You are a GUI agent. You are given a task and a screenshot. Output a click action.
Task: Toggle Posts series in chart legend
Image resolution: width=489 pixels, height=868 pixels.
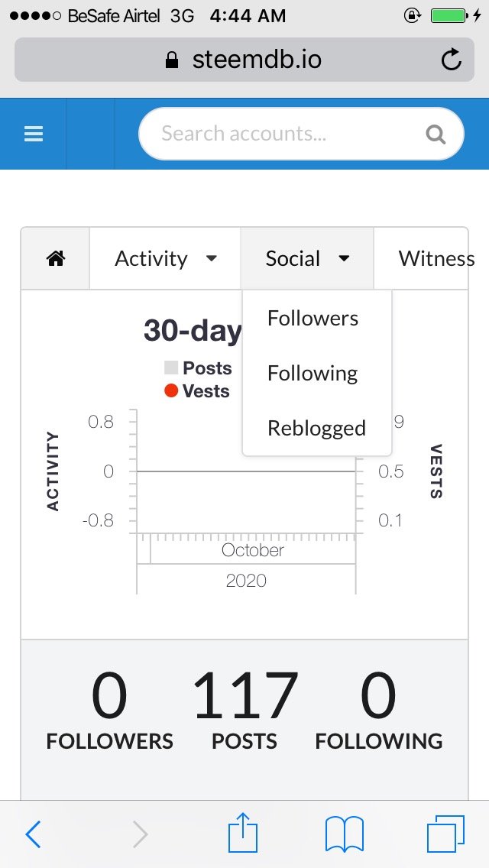(198, 368)
